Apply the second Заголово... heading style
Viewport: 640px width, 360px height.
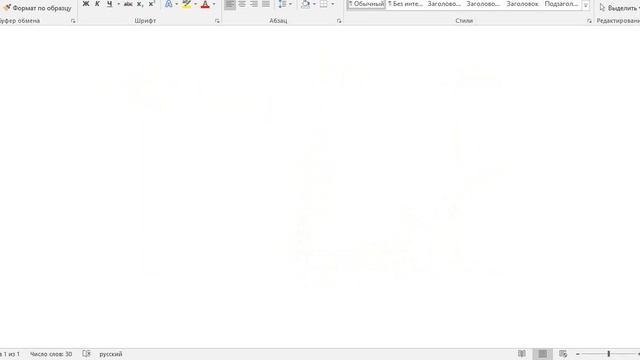coord(483,4)
